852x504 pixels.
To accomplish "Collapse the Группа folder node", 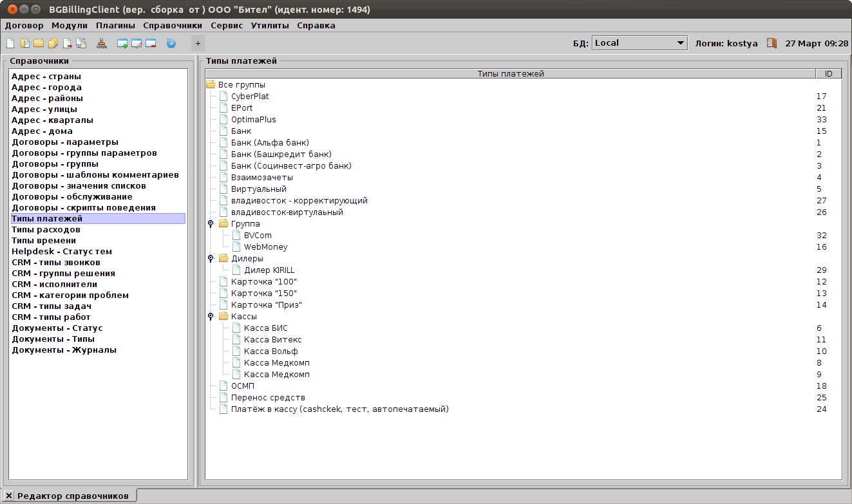I will pos(211,223).
